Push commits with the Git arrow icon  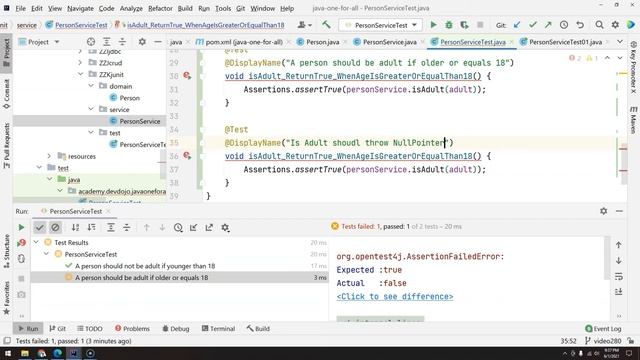[548, 25]
